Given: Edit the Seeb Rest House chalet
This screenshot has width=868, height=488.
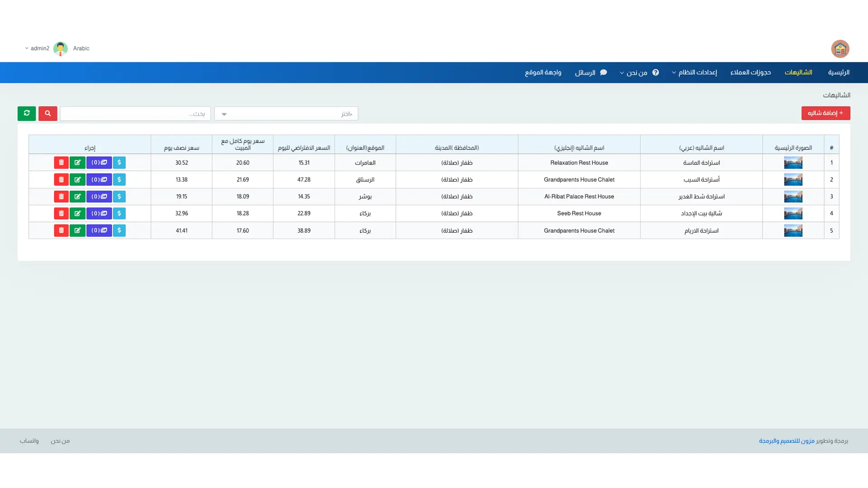Looking at the screenshot, I should click(x=77, y=213).
